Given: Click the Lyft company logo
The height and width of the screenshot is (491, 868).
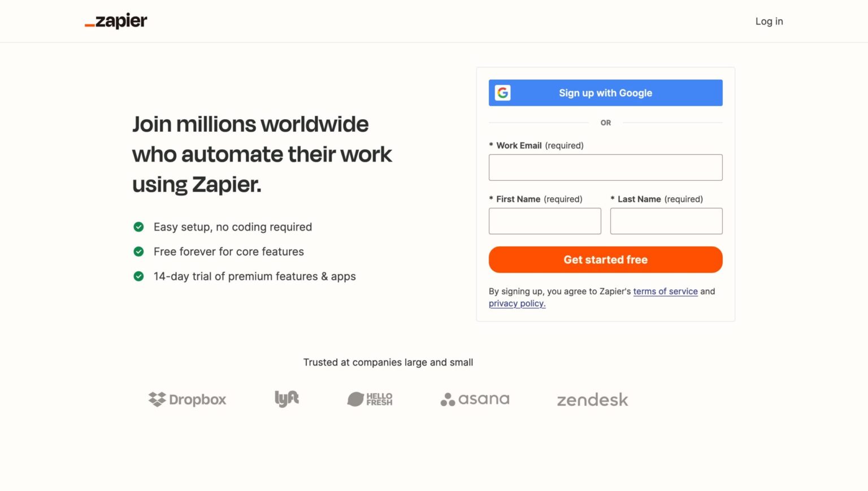Looking at the screenshot, I should [286, 399].
